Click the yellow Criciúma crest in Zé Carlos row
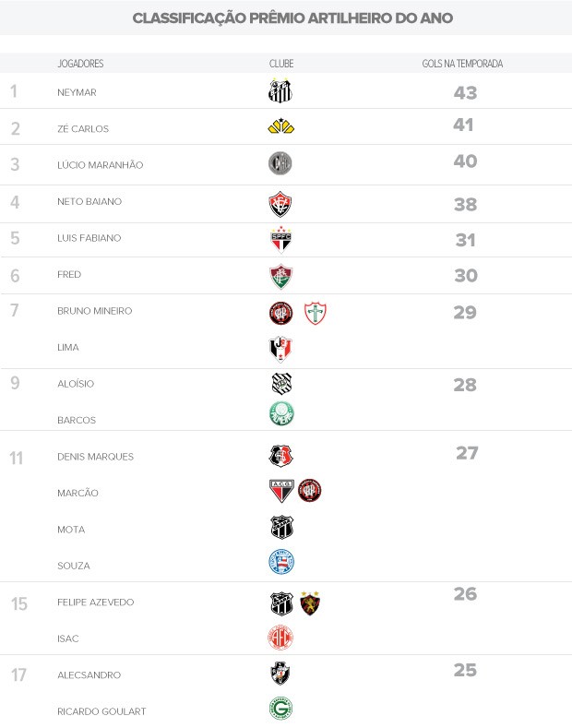 pos(280,126)
